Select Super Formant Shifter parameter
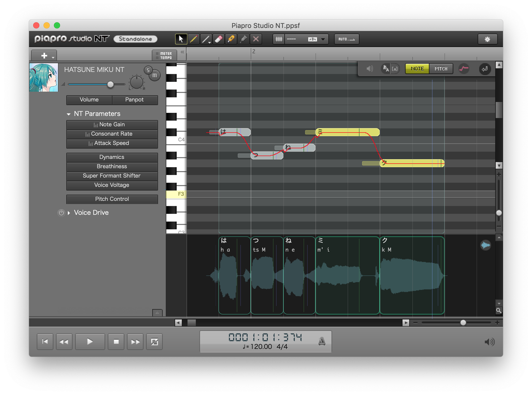 pos(112,176)
